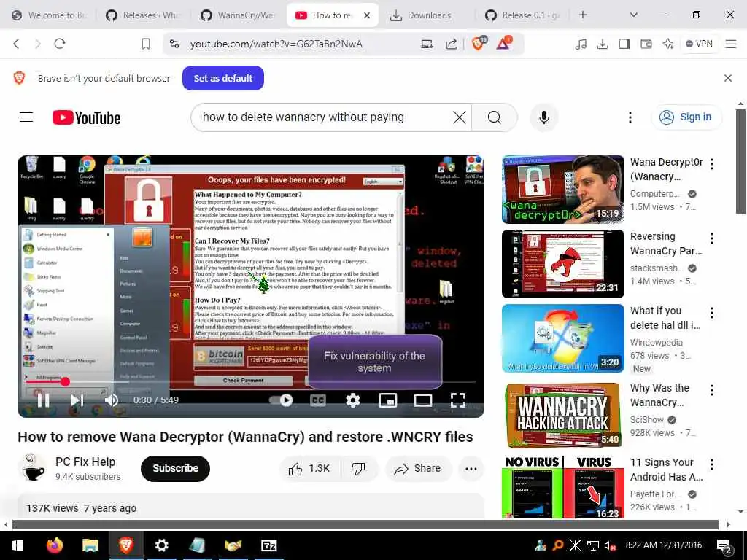747x560 pixels.
Task: Open Wana Decrypt0r video thumbnail 15:19
Action: click(562, 190)
